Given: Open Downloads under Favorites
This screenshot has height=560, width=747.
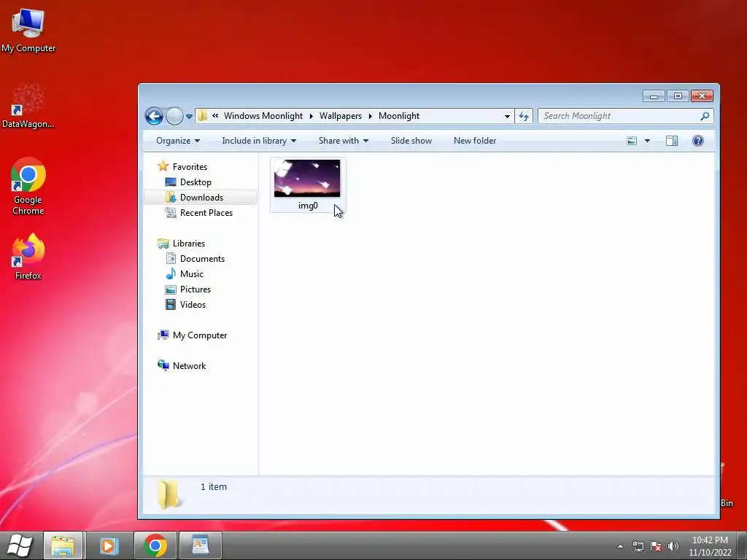Looking at the screenshot, I should 201,197.
